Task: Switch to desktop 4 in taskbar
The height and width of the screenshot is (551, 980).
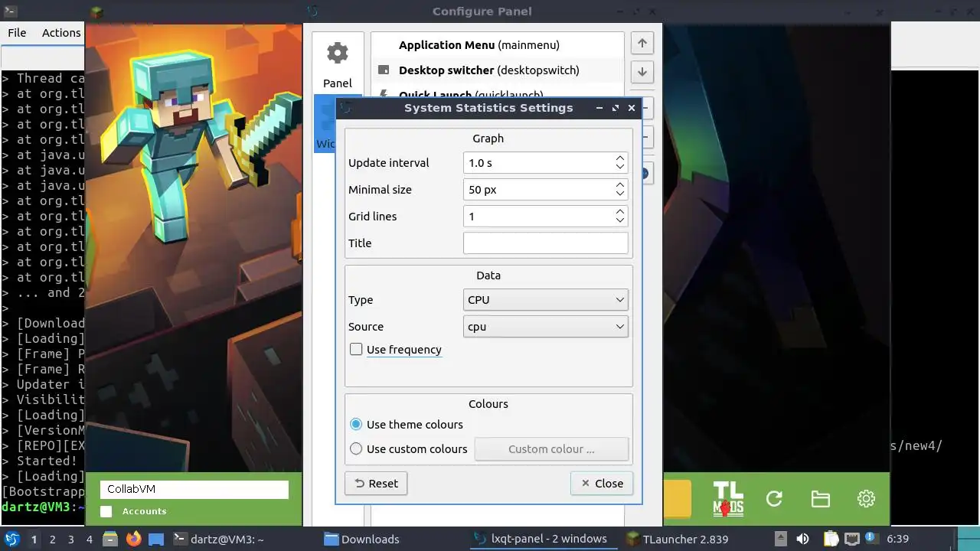Action: 89,540
